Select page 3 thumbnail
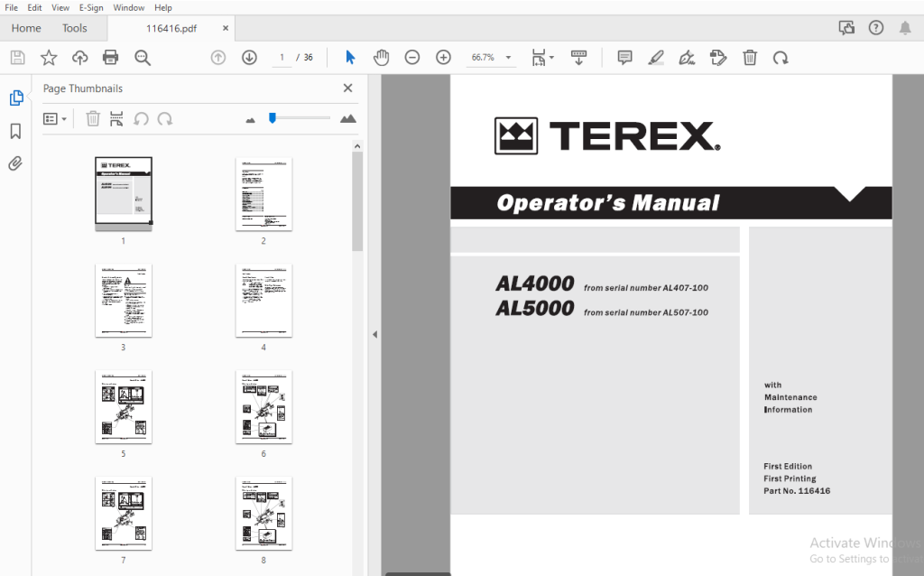924x576 pixels. click(x=123, y=301)
